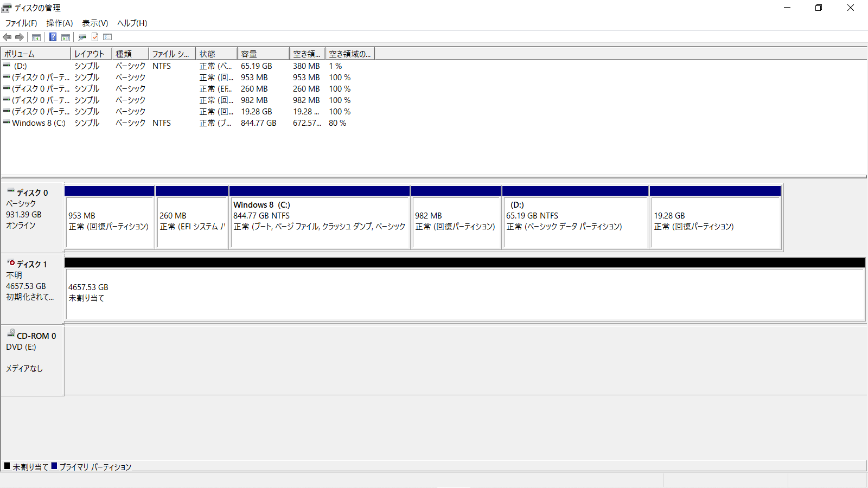Toggle the console tree pane icon
868x488 pixels.
(36, 37)
